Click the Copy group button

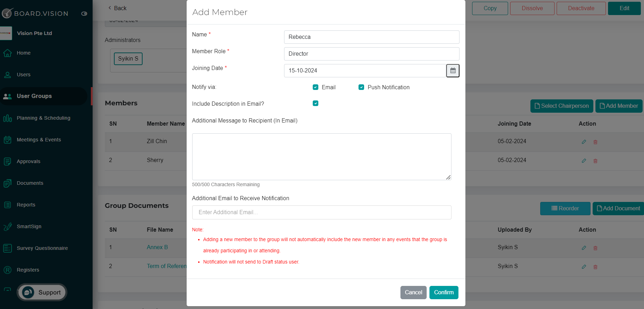click(490, 8)
